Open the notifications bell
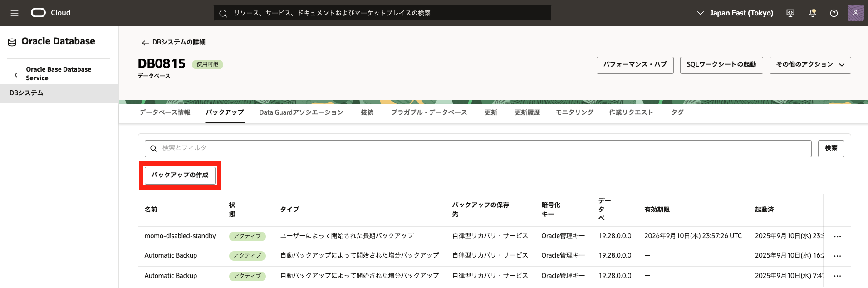 [x=812, y=13]
